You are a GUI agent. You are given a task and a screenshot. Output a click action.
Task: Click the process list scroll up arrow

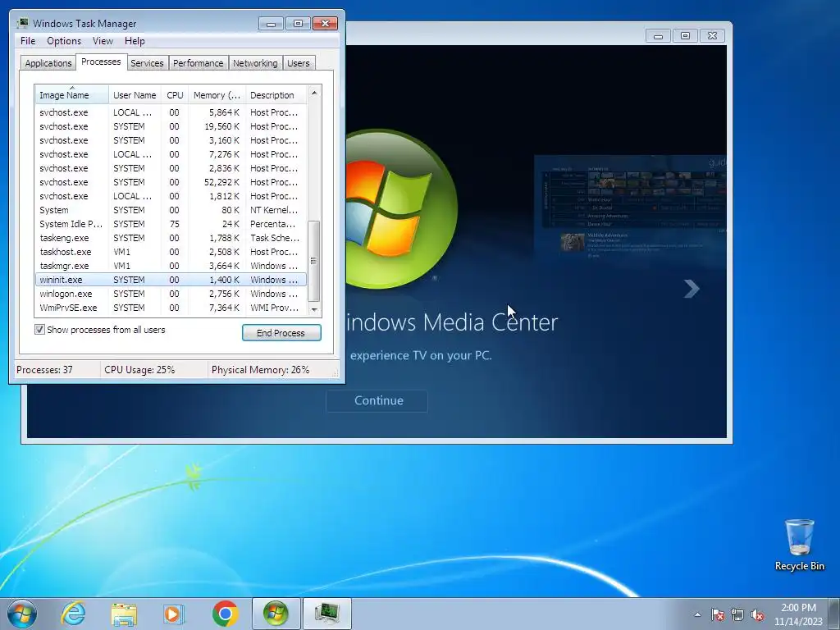(314, 93)
